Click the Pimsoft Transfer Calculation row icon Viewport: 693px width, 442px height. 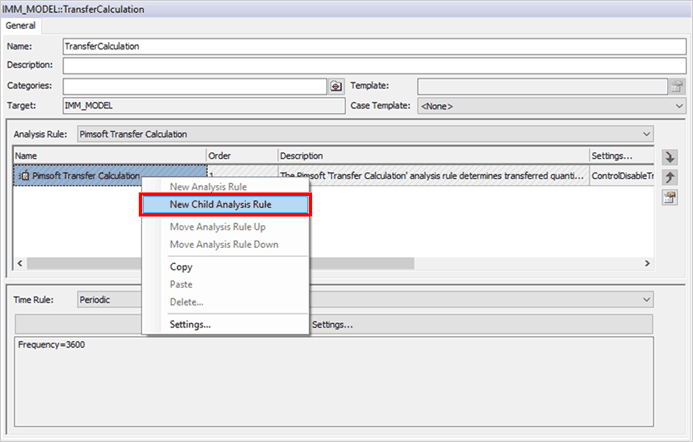[24, 176]
